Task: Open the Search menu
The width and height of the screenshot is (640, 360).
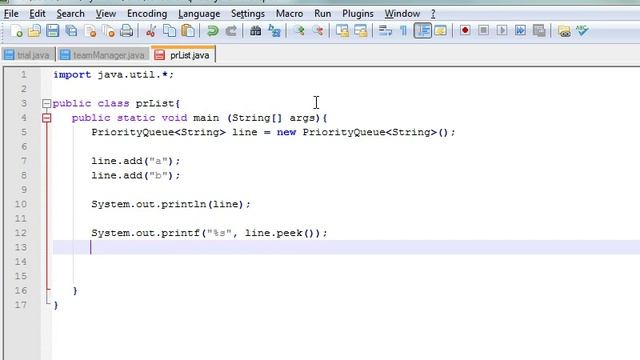Action: click(70, 13)
